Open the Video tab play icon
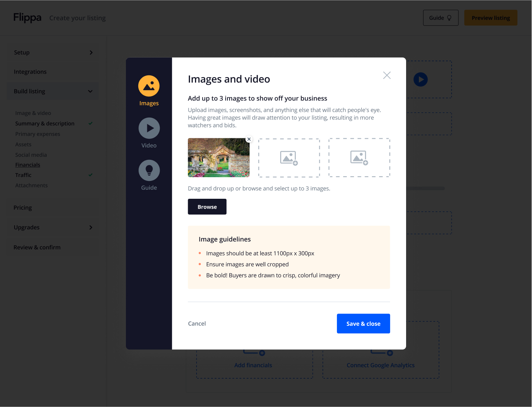Viewport: 532px width, 407px height. 149,128
